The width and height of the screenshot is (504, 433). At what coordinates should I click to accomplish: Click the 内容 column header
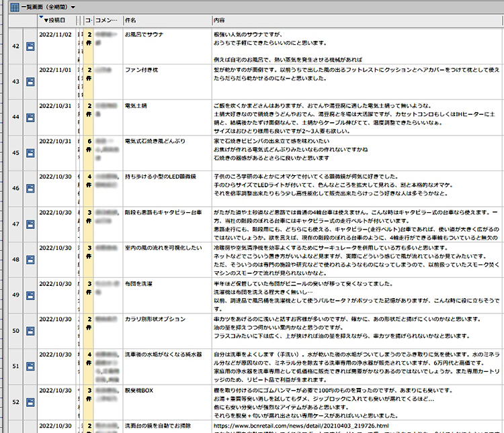[357, 21]
